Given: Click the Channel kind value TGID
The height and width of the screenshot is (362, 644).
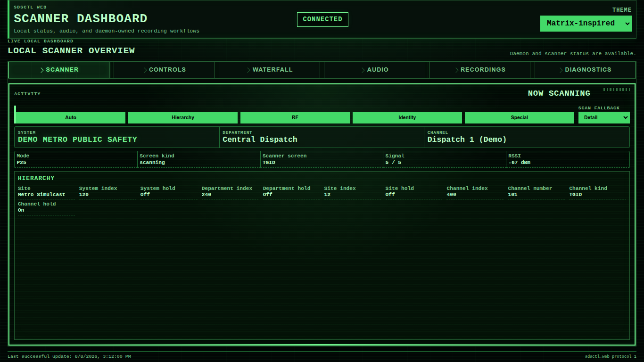Looking at the screenshot, I should click(576, 195).
